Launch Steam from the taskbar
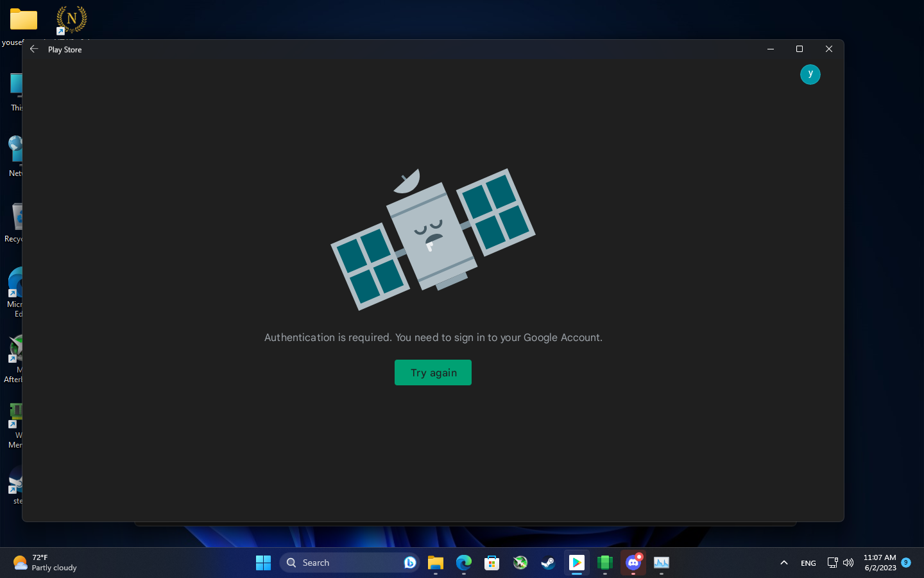Image resolution: width=924 pixels, height=578 pixels. tap(547, 563)
